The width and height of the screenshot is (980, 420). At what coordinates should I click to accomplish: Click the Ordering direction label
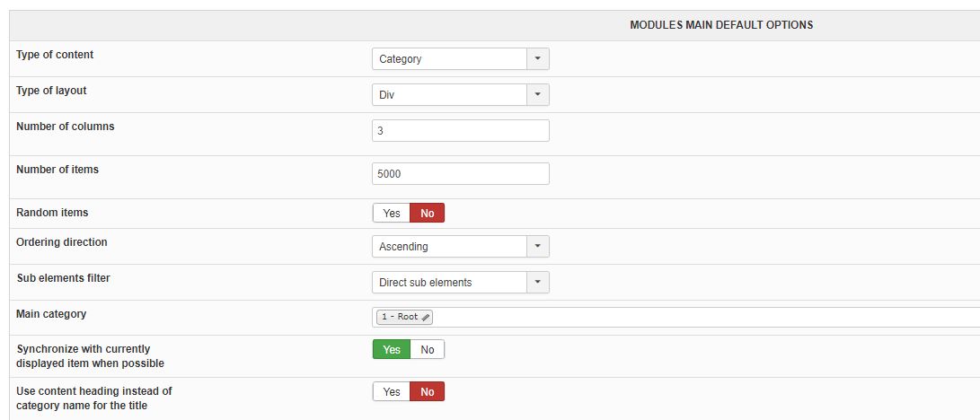tap(61, 242)
